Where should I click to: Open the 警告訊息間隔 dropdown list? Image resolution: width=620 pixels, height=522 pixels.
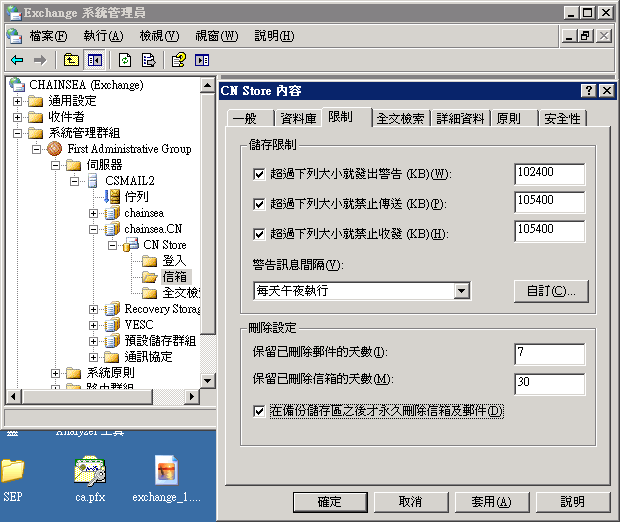click(x=461, y=291)
